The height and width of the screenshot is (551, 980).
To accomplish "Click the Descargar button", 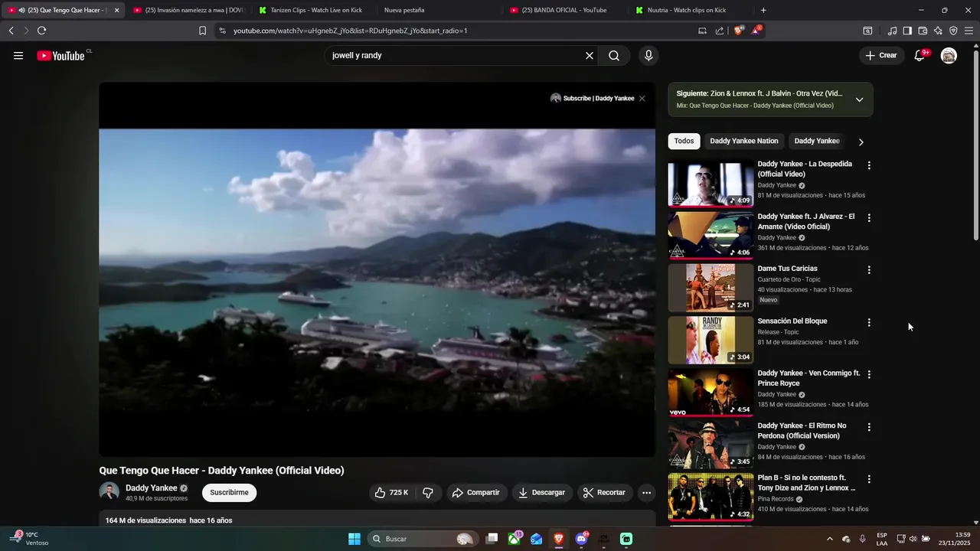I will click(x=542, y=493).
